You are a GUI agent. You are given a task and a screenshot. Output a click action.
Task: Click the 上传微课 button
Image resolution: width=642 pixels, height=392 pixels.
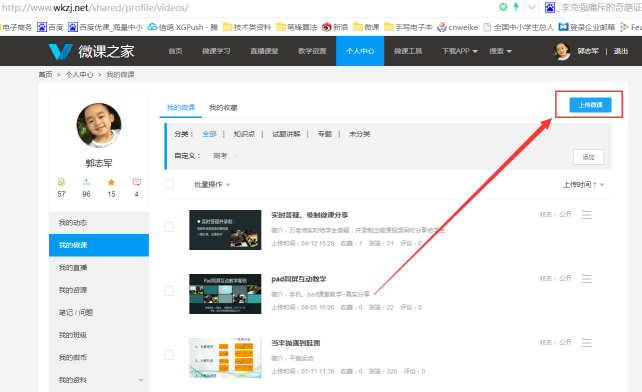click(x=590, y=105)
